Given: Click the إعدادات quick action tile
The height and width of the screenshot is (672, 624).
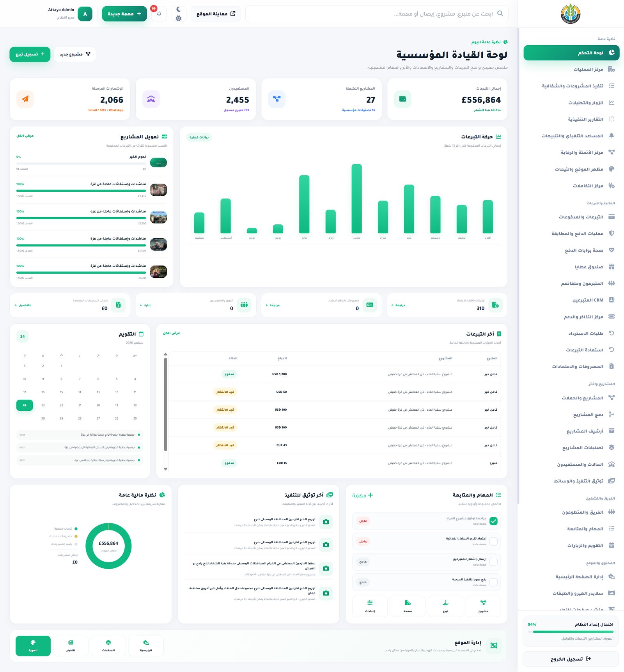Looking at the screenshot, I should 370,606.
